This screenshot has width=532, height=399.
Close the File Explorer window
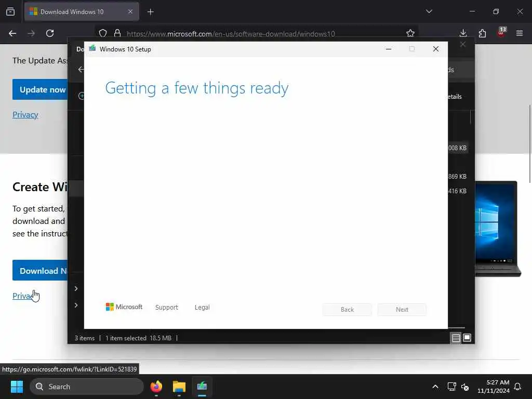(463, 45)
